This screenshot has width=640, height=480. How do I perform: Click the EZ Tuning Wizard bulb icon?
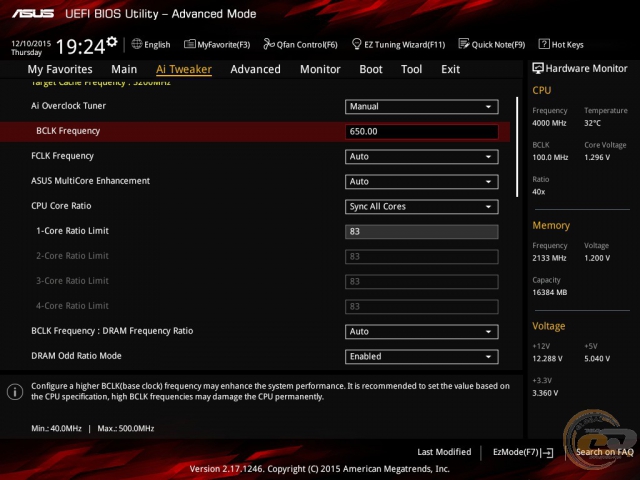pyautogui.click(x=356, y=44)
